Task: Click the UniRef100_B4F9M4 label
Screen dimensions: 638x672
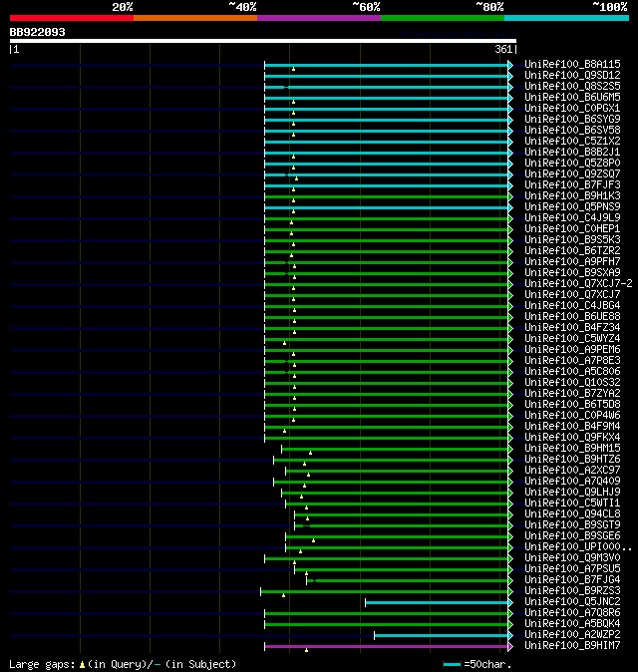Action: click(572, 427)
